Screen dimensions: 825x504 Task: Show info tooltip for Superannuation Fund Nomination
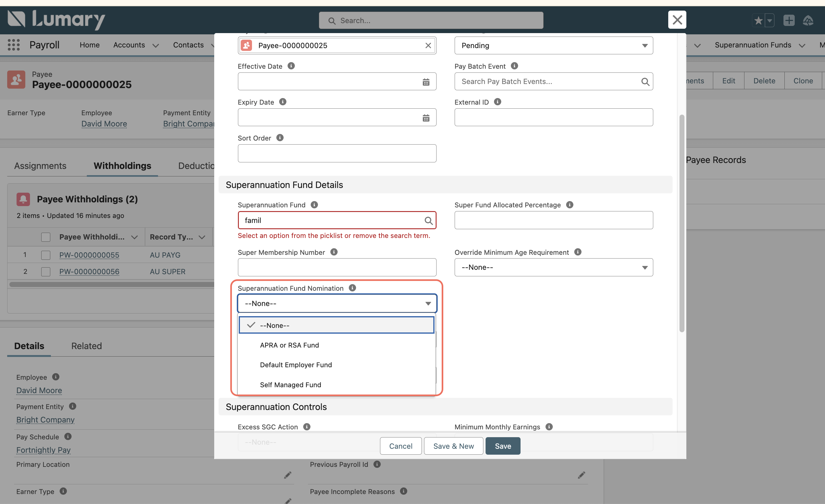point(352,288)
